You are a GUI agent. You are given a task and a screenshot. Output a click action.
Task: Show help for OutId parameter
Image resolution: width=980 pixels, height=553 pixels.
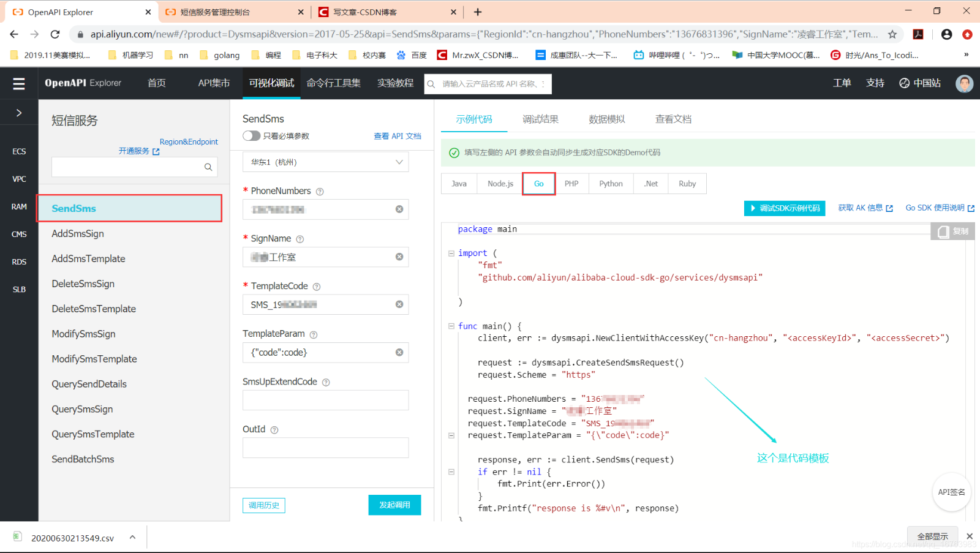click(x=274, y=430)
